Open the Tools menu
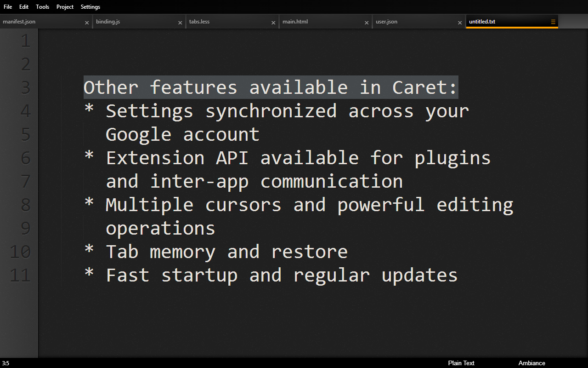This screenshot has height=368, width=588. [42, 7]
